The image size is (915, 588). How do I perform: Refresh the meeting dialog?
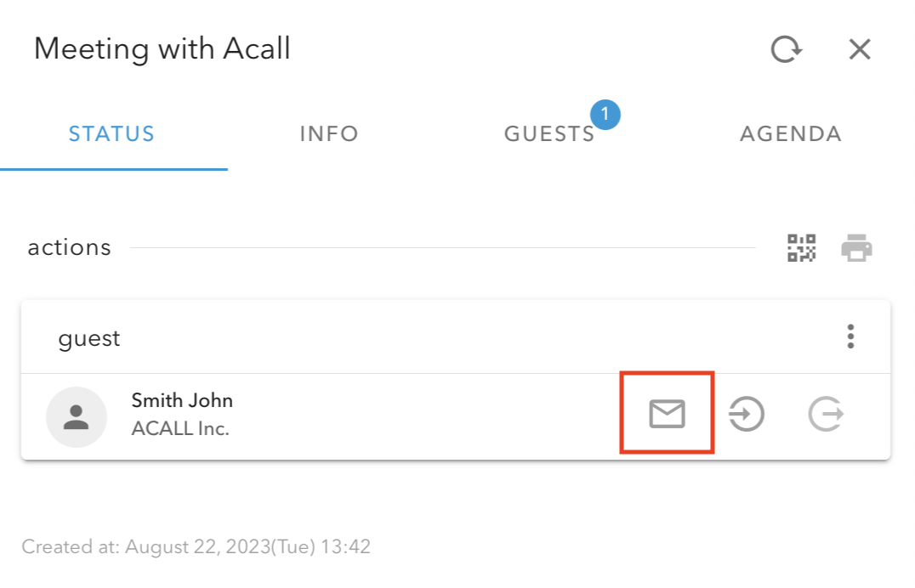786,49
